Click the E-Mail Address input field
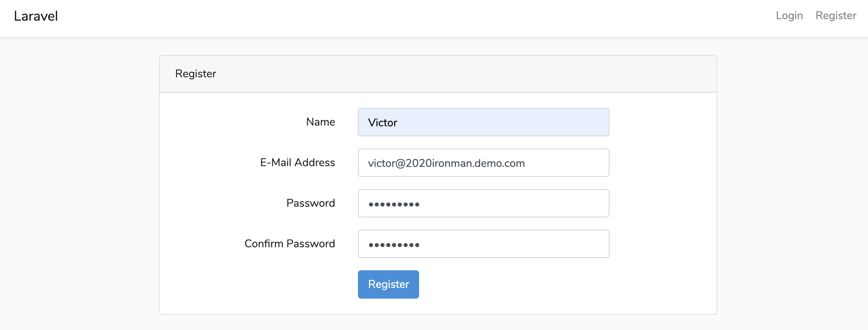Screen dimensions: 868x330 483,163
